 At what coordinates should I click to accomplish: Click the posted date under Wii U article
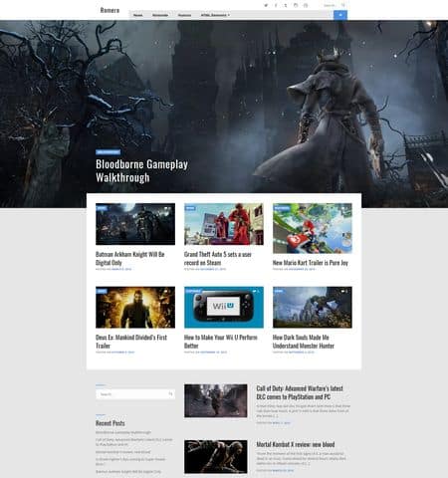(213, 353)
